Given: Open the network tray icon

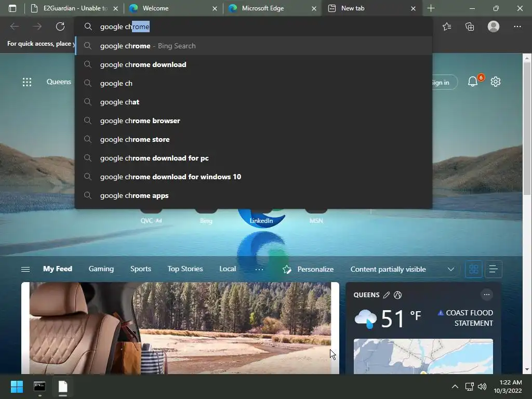Looking at the screenshot, I should click(x=469, y=387).
